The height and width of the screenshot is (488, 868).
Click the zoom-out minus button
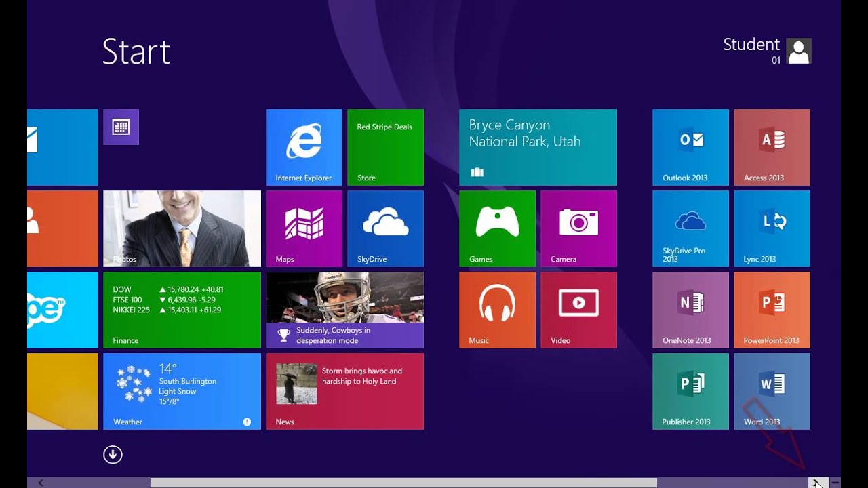click(835, 483)
